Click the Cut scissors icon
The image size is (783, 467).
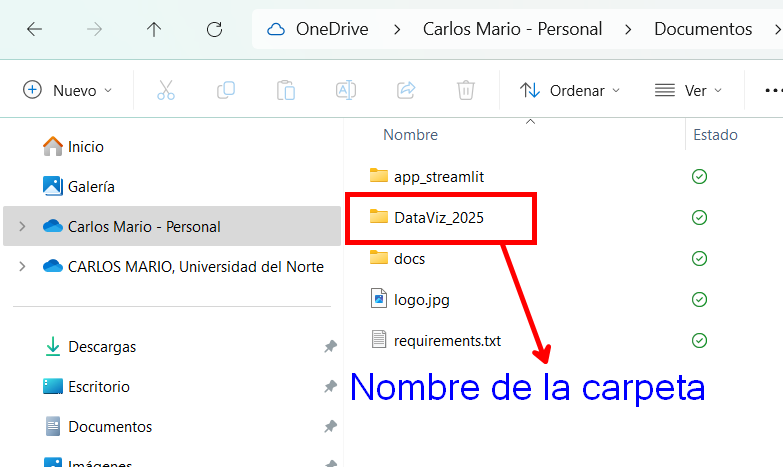pyautogui.click(x=166, y=90)
